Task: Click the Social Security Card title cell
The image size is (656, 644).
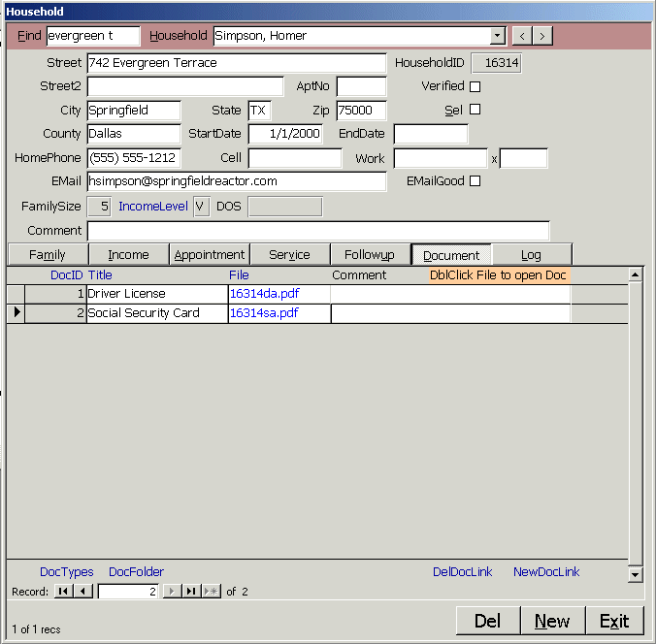Action: coord(157,313)
